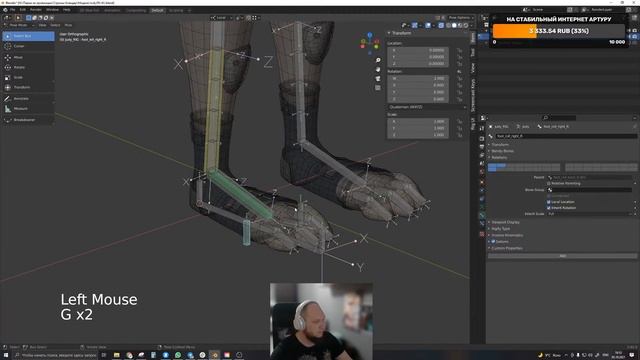This screenshot has width=640, height=360.
Task: Toggle show gizmo button
Action: click(415, 25)
